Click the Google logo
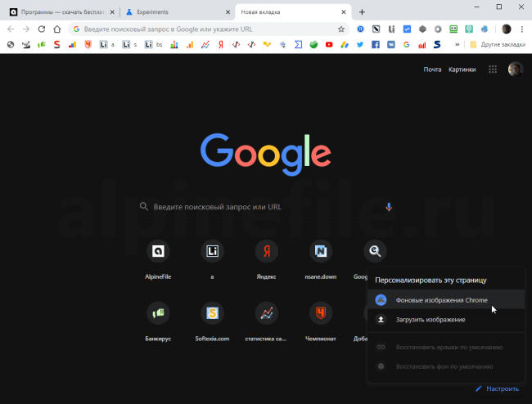Screen dimensions: 532x404 [266, 155]
